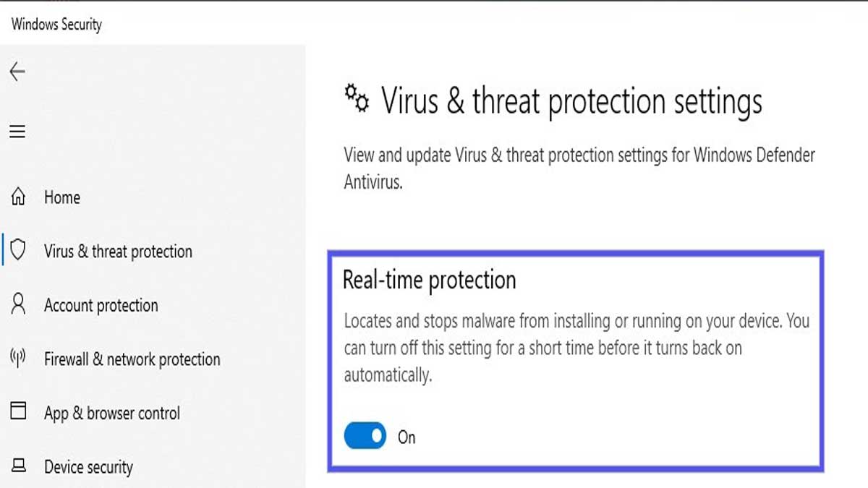Expand the sidebar using the menu button
This screenshot has width=868, height=488.
[17, 132]
